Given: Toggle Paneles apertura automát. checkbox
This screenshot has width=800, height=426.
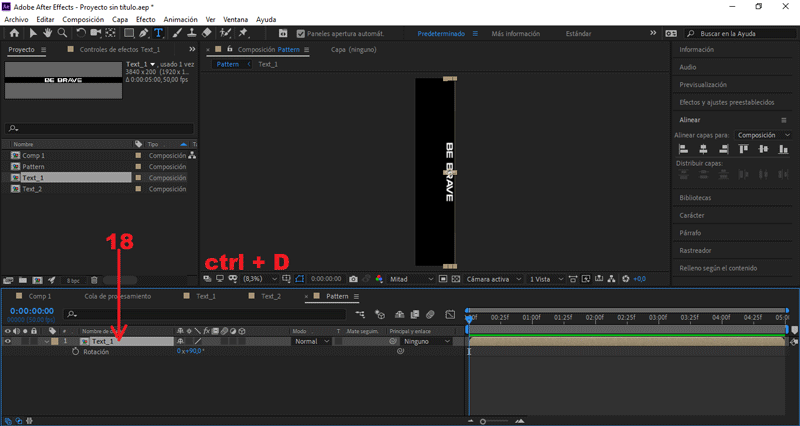Looking at the screenshot, I should click(301, 34).
